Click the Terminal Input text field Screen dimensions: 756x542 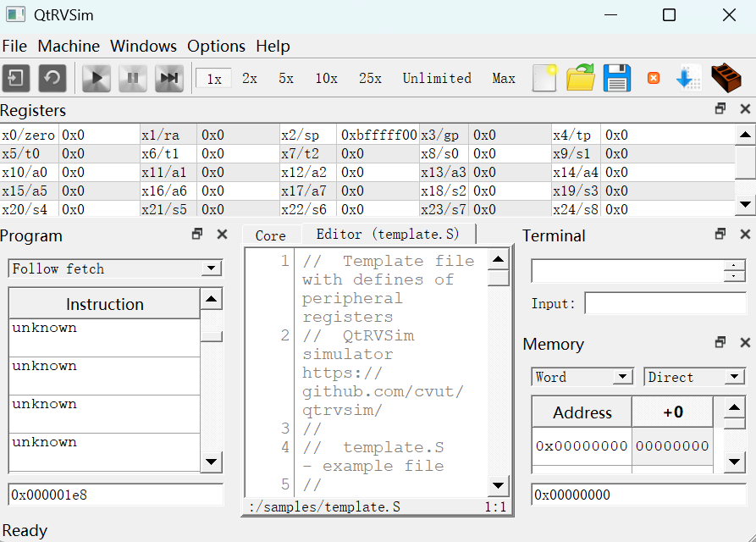coord(665,303)
